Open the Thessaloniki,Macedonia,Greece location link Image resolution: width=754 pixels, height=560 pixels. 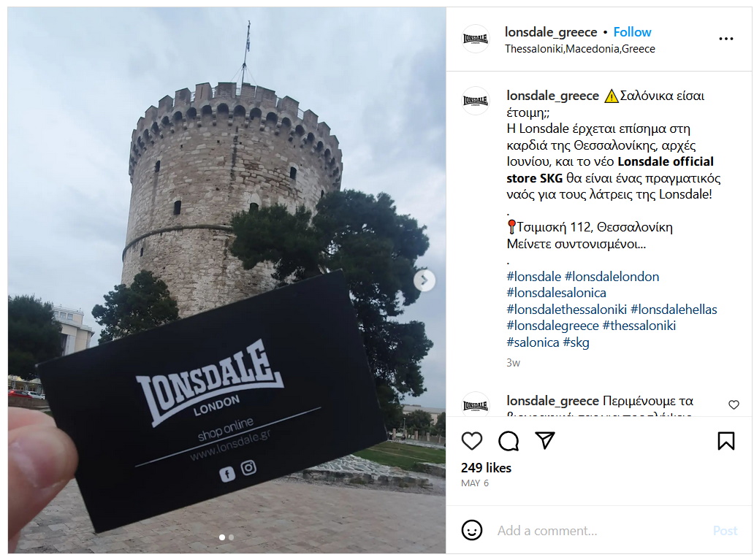click(x=580, y=48)
